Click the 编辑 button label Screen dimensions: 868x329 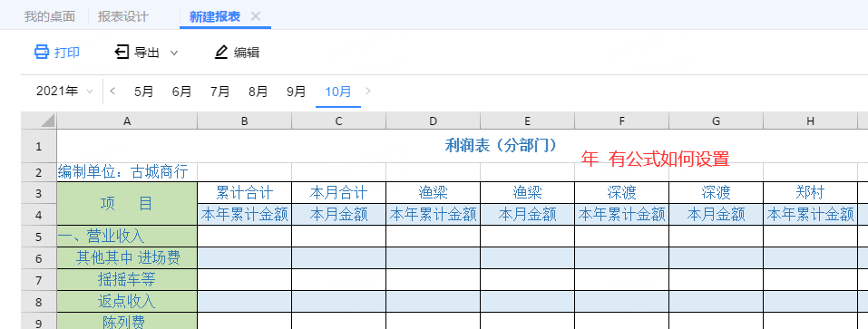coord(247,53)
